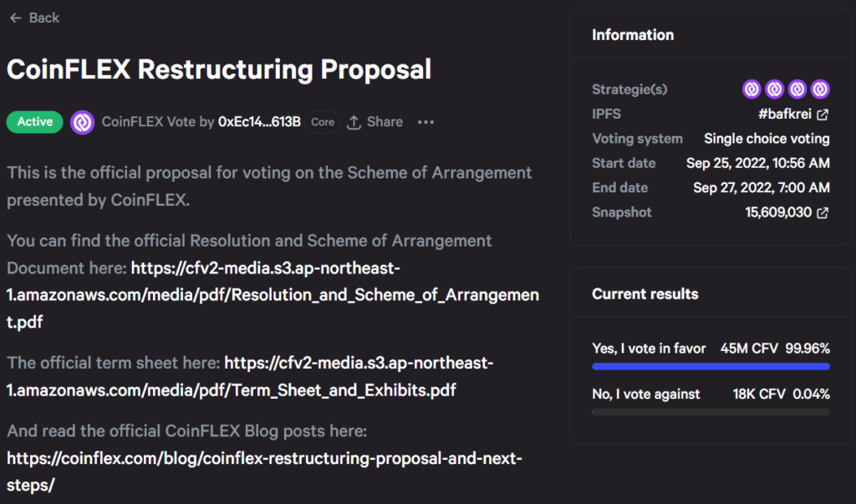856x504 pixels.
Task: Open the IPFS #bafkrei external link
Action: [823, 115]
